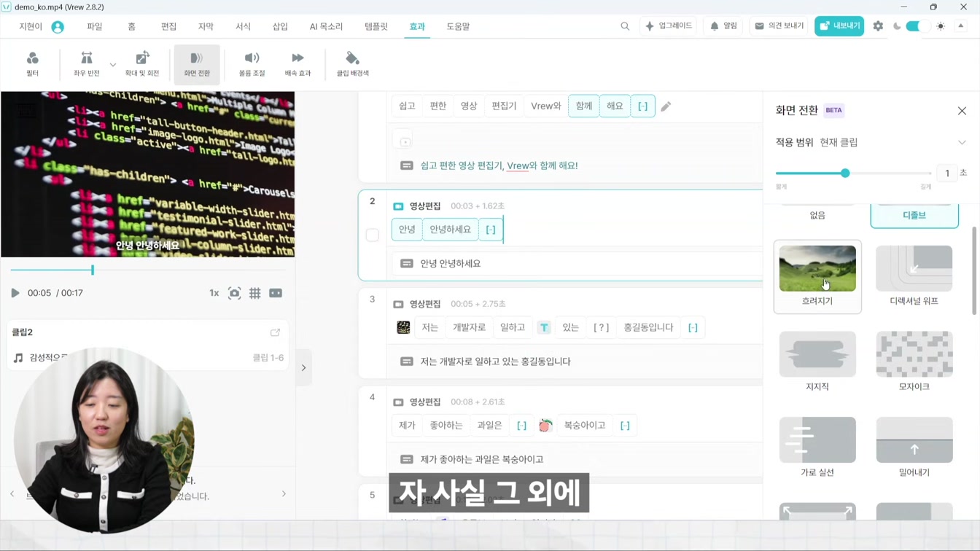980x551 pixels.
Task: Click the subtitle icon beside 안녕 안녕하세요
Action: pyautogui.click(x=407, y=264)
